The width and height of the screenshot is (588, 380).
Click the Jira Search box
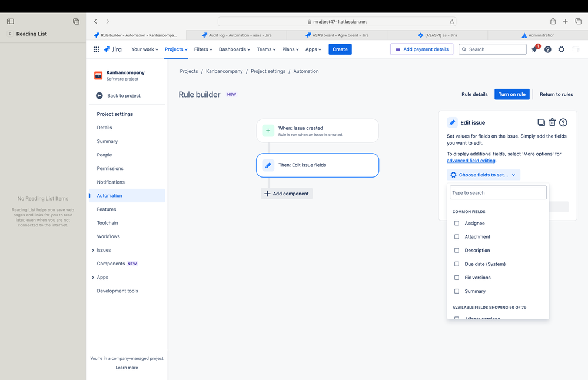[x=493, y=49]
